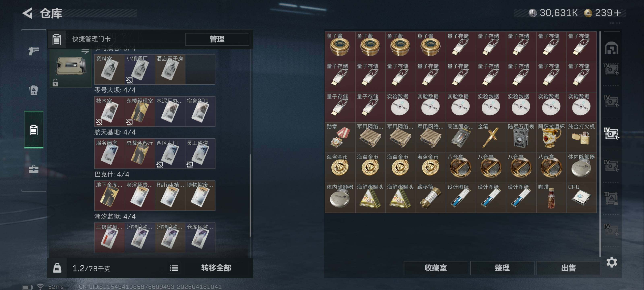
Task: Click the 整理 sort button
Action: (x=502, y=268)
